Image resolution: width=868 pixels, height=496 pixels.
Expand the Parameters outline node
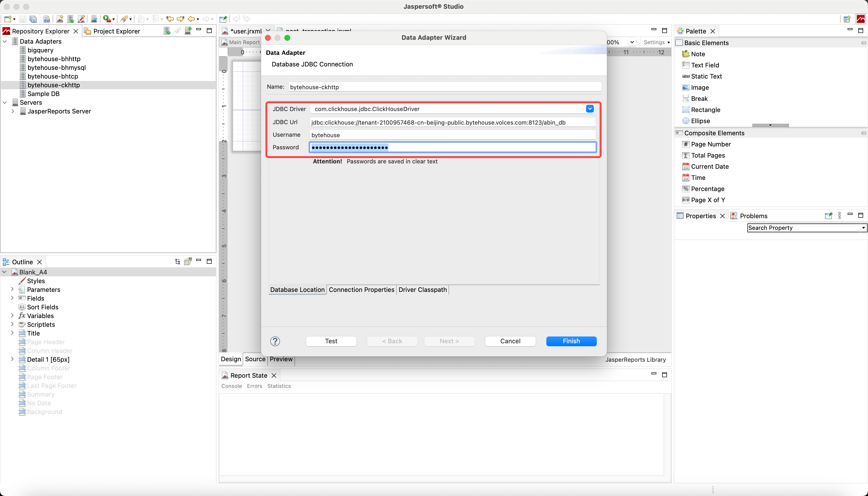tap(12, 289)
